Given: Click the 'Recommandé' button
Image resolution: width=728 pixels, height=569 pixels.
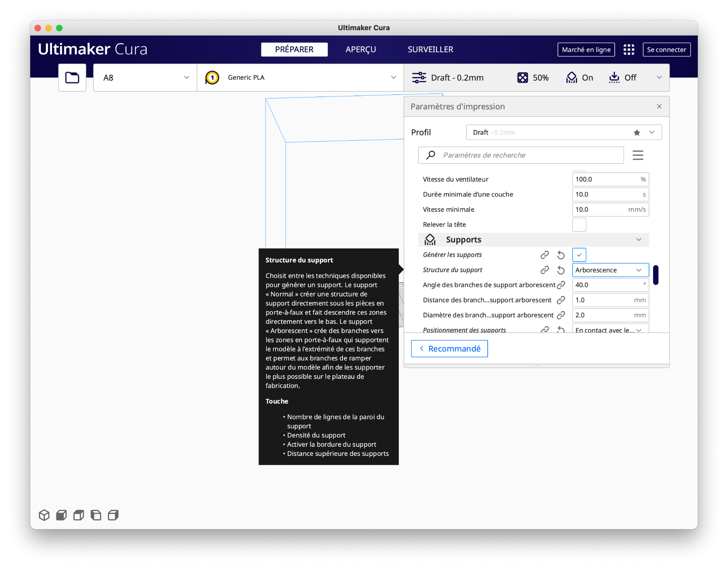Looking at the screenshot, I should tap(449, 349).
